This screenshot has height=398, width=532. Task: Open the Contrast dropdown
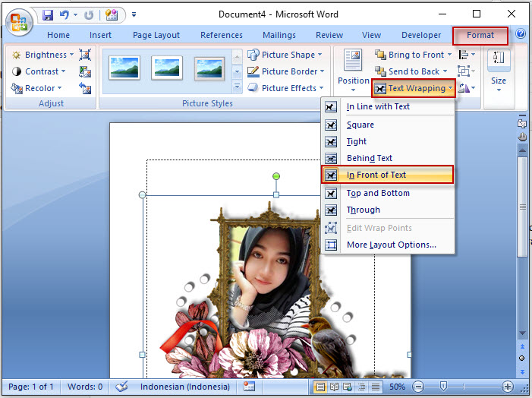39,71
